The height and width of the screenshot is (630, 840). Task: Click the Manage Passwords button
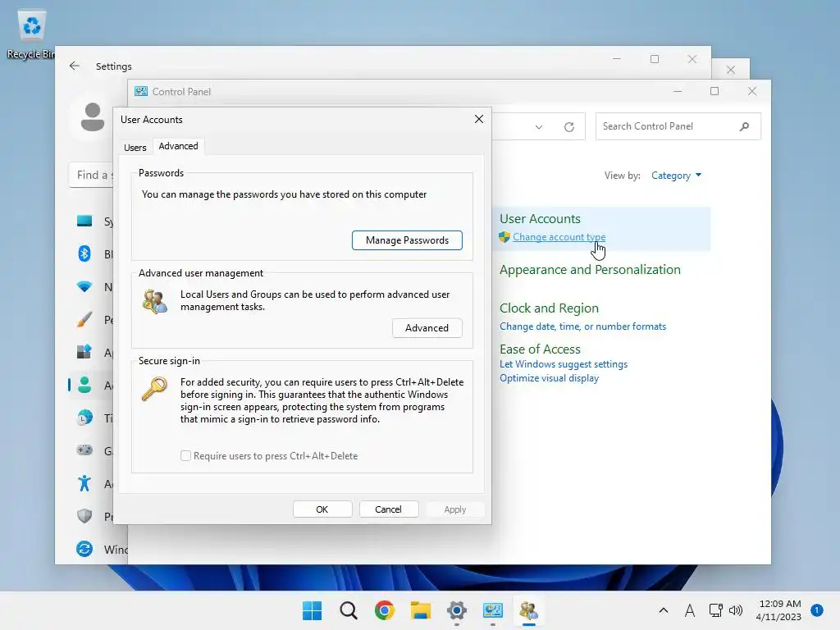(407, 240)
